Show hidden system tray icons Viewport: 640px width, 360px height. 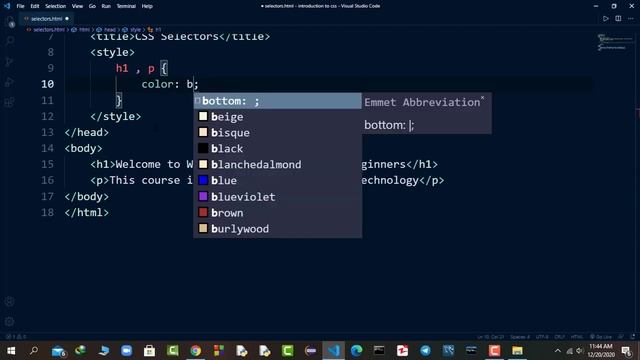(558, 351)
